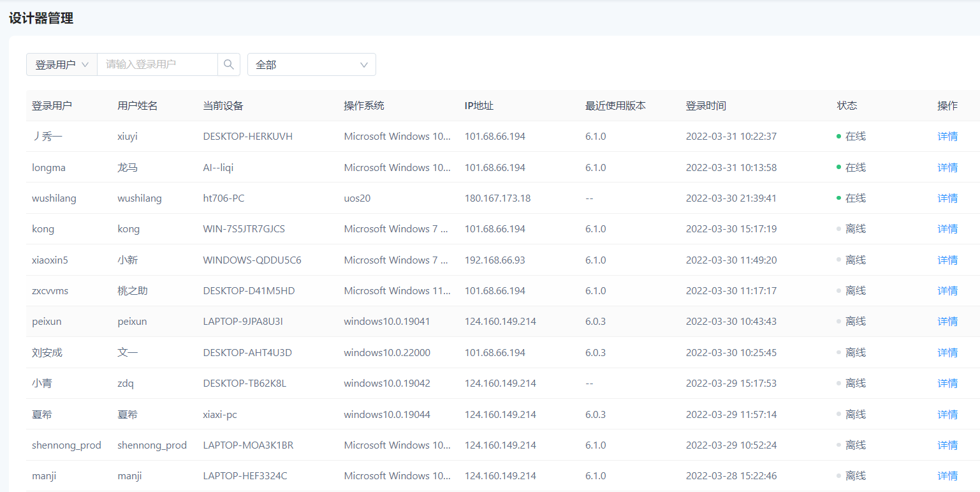Open the 登录用户 search type dropdown
980x492 pixels.
coord(61,64)
